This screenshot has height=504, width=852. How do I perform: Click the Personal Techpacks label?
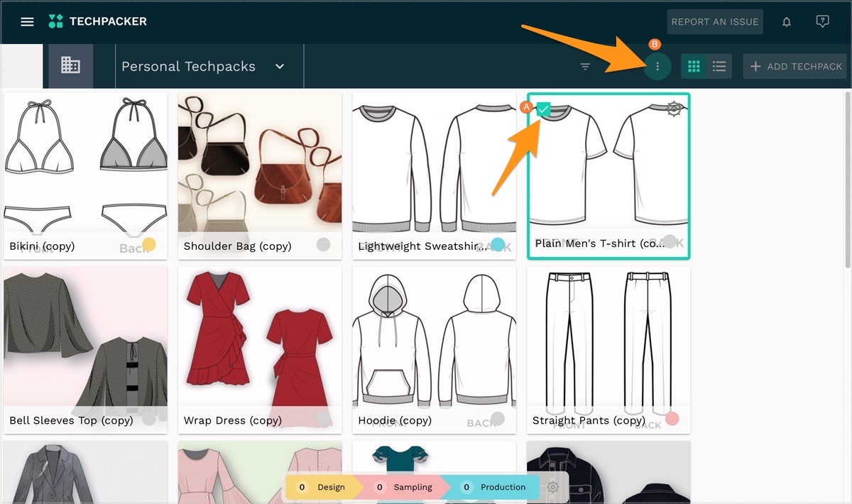pos(188,67)
